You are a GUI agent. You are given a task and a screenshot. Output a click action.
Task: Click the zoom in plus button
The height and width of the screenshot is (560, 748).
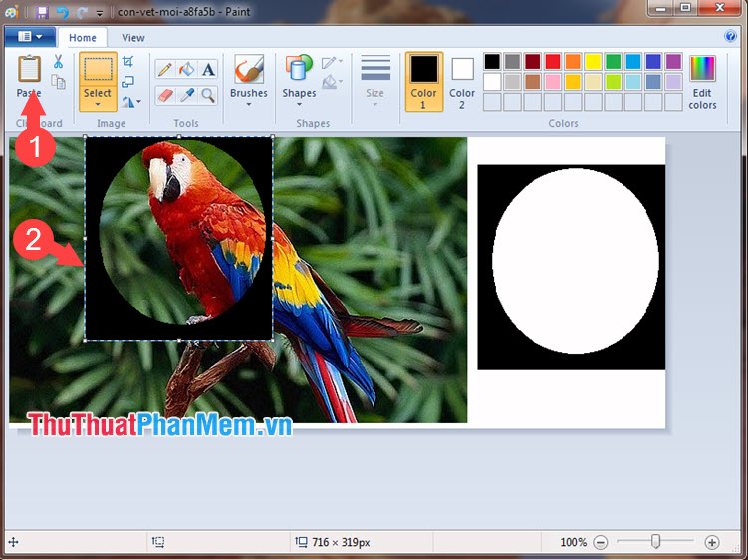click(x=712, y=542)
